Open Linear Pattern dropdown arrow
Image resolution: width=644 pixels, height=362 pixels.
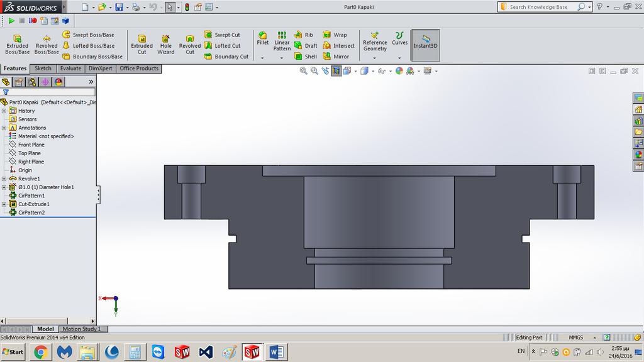click(x=281, y=58)
